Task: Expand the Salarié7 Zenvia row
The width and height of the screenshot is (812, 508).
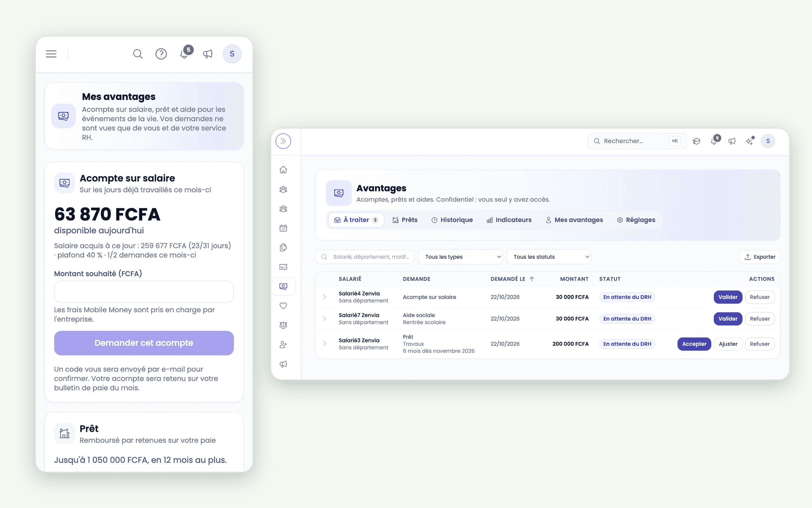Action: click(x=324, y=318)
